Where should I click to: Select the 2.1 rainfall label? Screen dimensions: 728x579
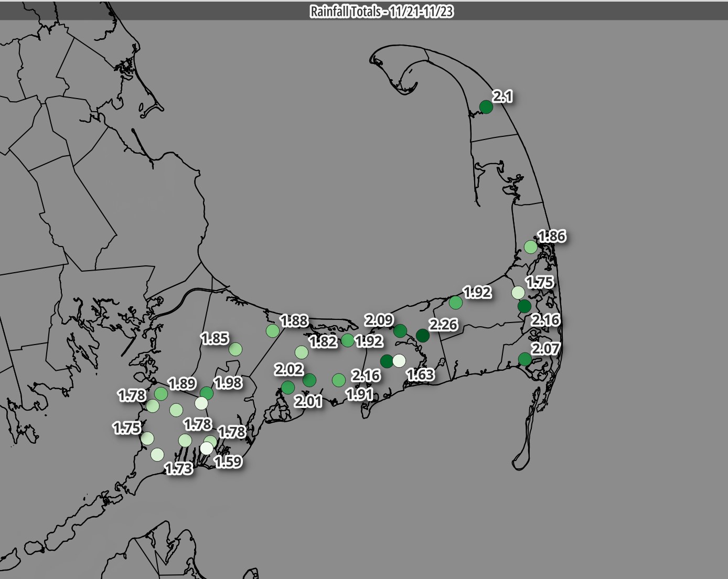(x=502, y=96)
